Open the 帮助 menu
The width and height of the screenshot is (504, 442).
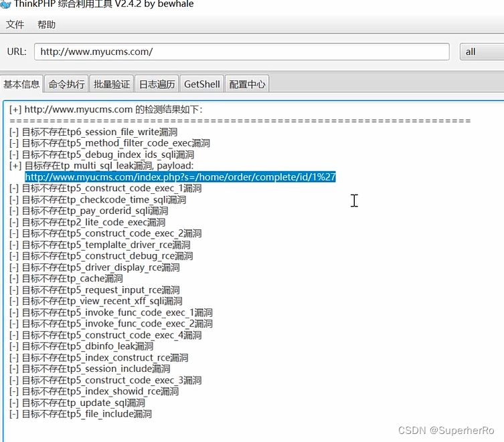[x=46, y=25]
